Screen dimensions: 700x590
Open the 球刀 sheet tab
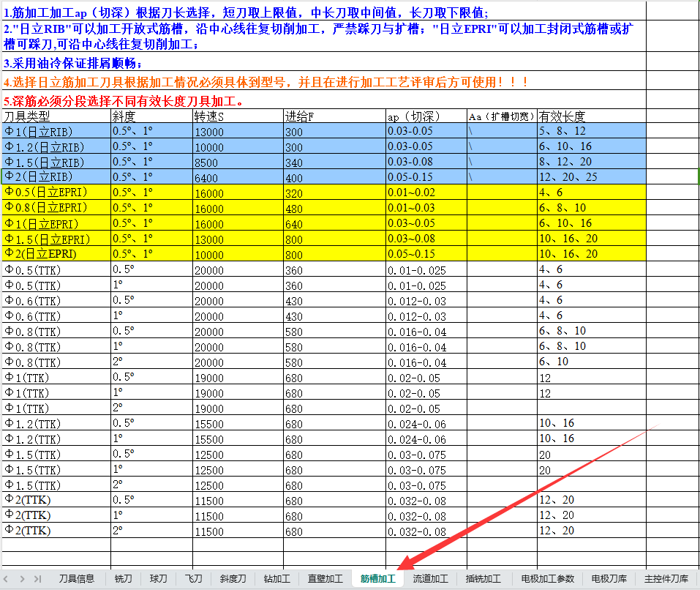(158, 579)
